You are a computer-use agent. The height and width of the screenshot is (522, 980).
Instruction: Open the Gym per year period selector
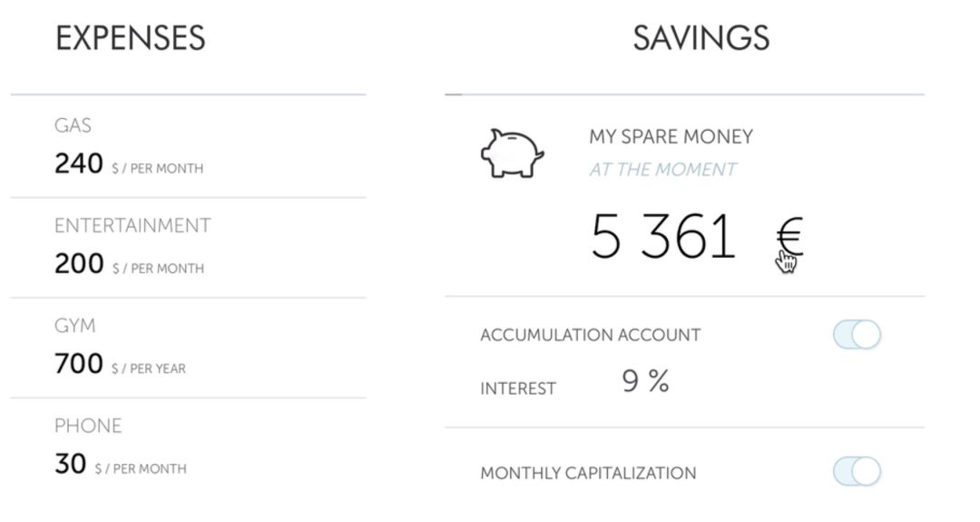tap(149, 369)
